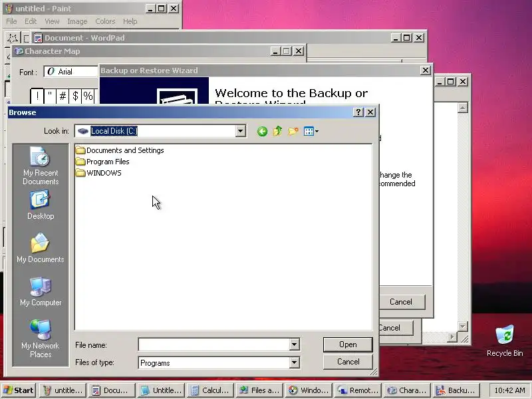Open the Font combo box in Character Map

71,72
